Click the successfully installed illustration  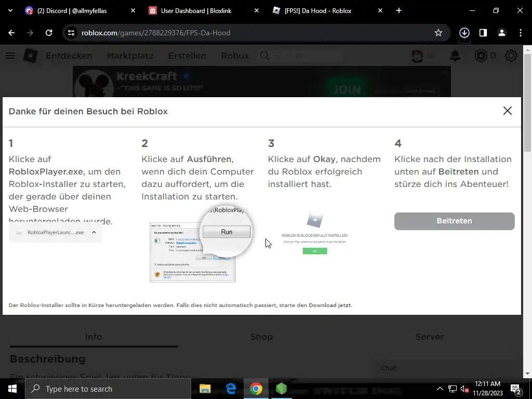pyautogui.click(x=314, y=233)
